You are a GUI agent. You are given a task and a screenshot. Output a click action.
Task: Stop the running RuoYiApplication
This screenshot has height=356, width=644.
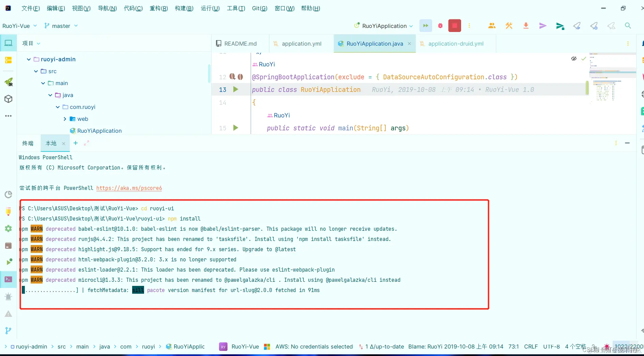pos(455,26)
